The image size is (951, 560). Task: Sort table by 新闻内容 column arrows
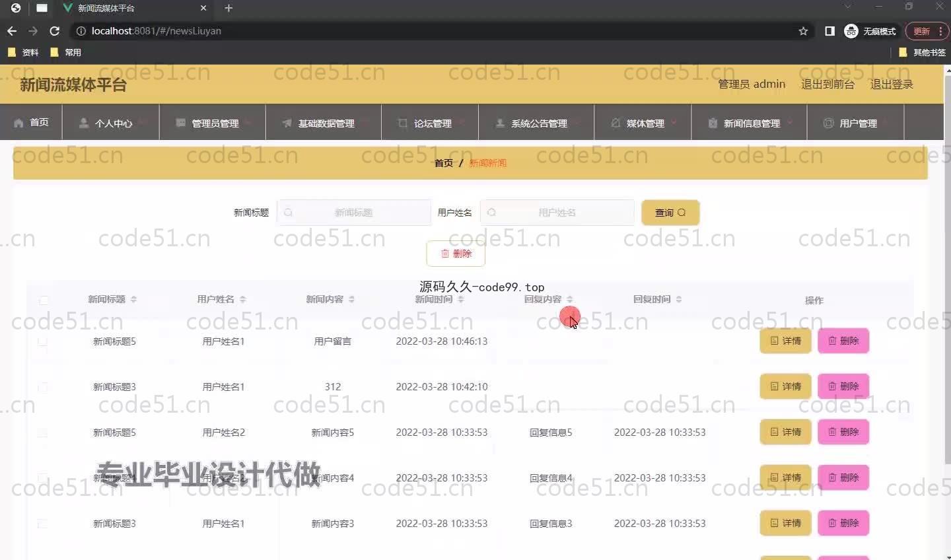pyautogui.click(x=351, y=299)
